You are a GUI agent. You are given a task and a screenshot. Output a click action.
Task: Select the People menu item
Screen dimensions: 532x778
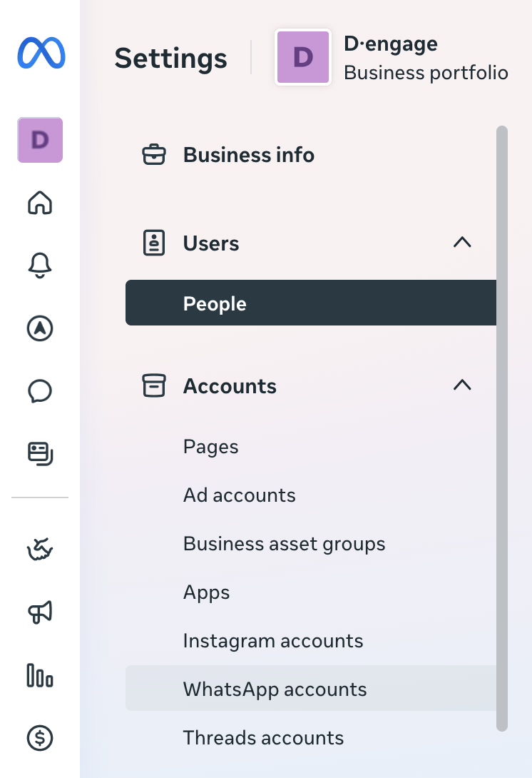click(311, 303)
